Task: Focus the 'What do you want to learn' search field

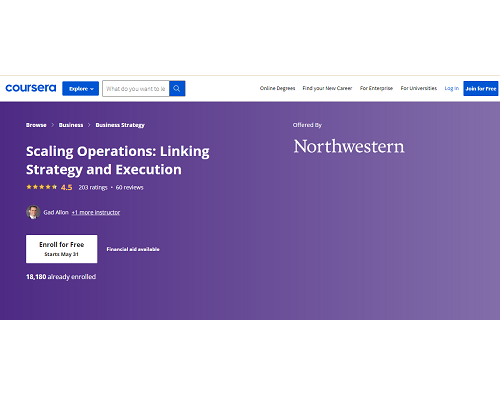Action: click(x=136, y=89)
